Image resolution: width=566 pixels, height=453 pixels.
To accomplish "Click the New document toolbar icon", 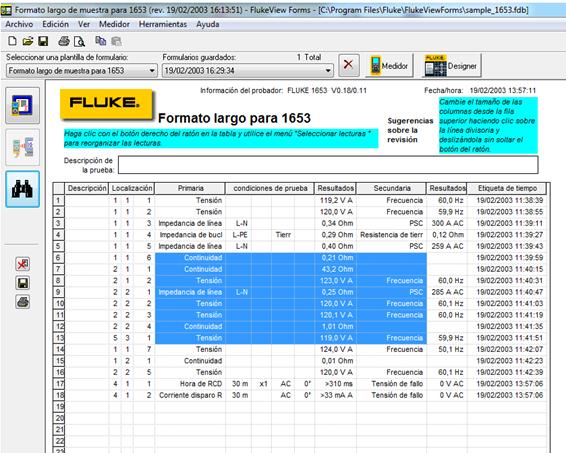I will pos(12,41).
